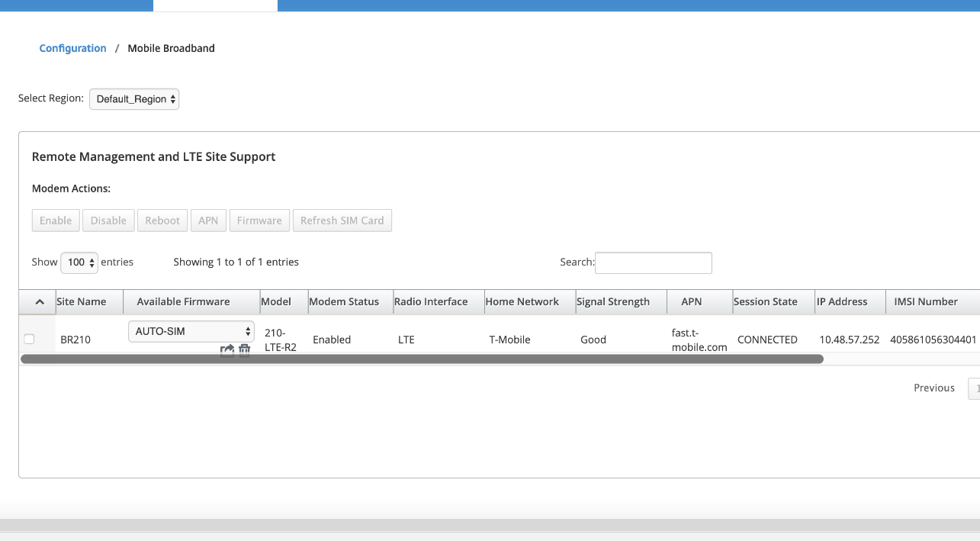Click the Reboot modem button

pyautogui.click(x=162, y=221)
